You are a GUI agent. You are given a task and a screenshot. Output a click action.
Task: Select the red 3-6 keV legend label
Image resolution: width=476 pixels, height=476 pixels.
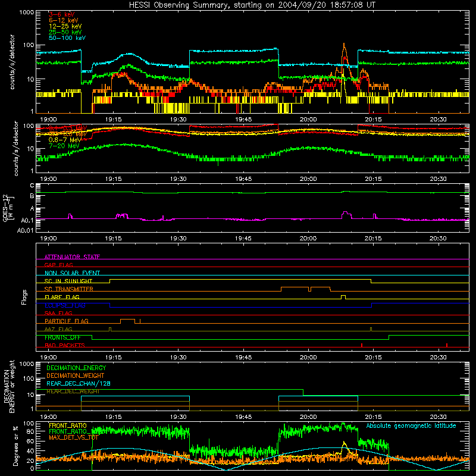[x=62, y=14]
